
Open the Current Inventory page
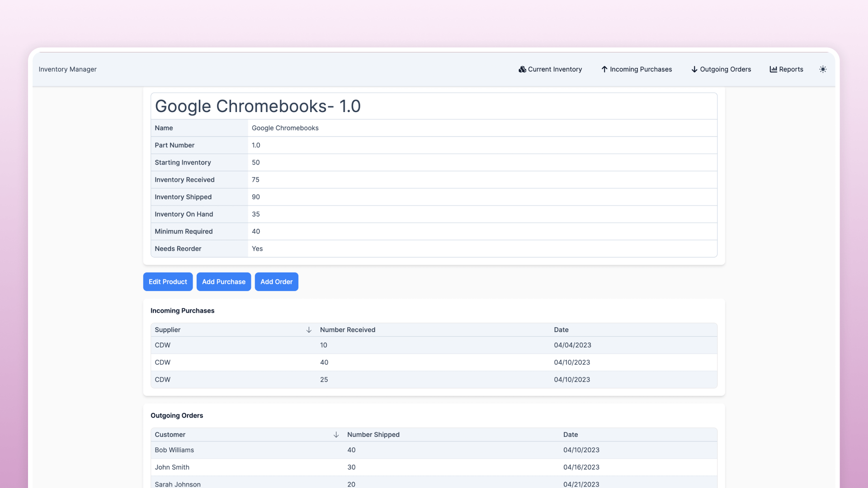click(555, 69)
